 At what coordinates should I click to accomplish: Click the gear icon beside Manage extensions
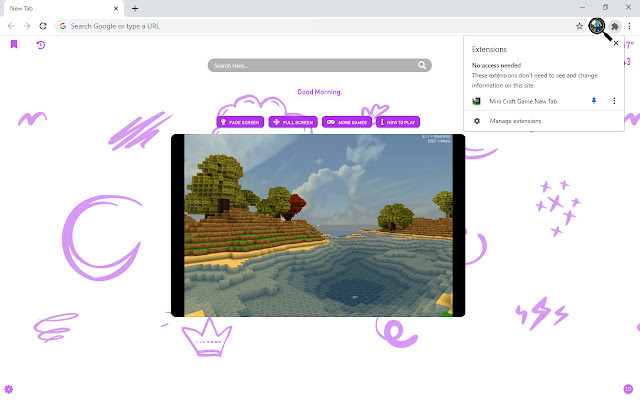pyautogui.click(x=477, y=121)
